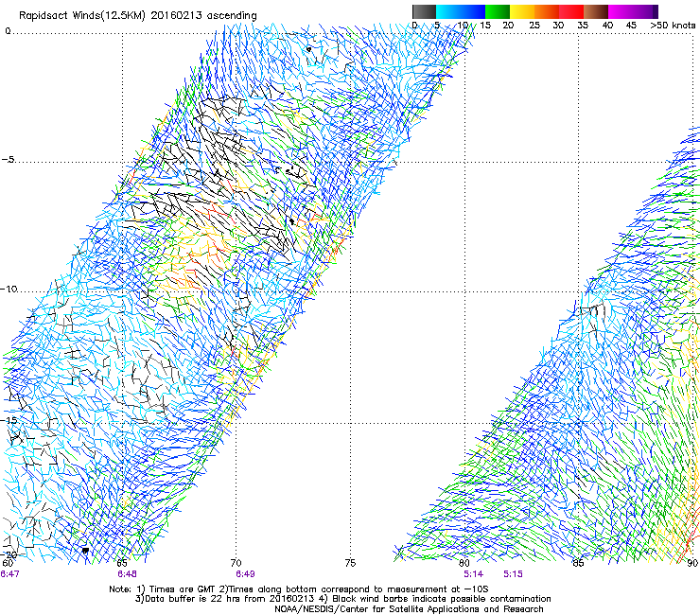Click the '60' longitude axis label

[x=8, y=563]
